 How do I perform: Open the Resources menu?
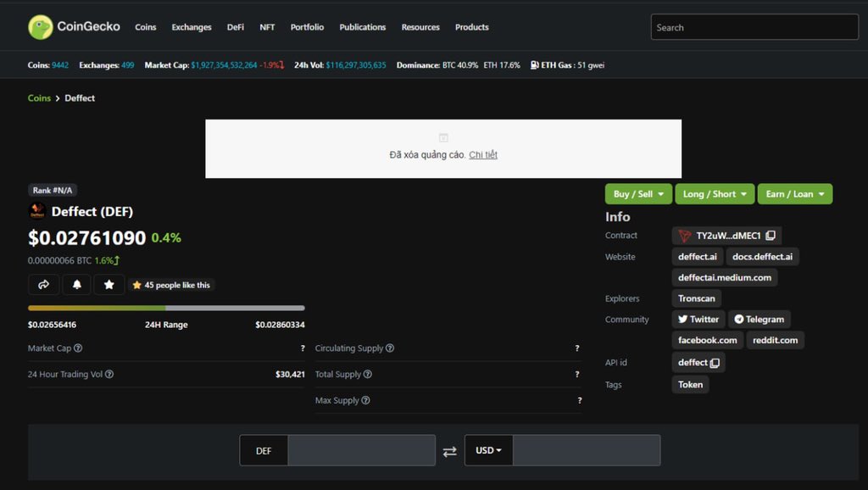[420, 27]
